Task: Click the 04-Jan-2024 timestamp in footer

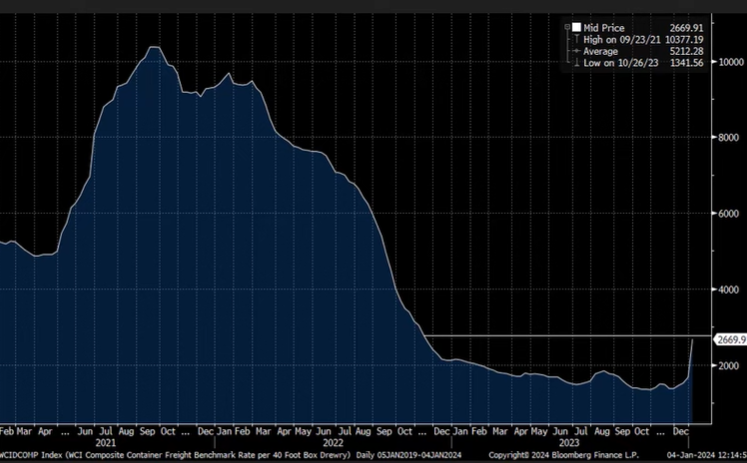Action: click(707, 455)
